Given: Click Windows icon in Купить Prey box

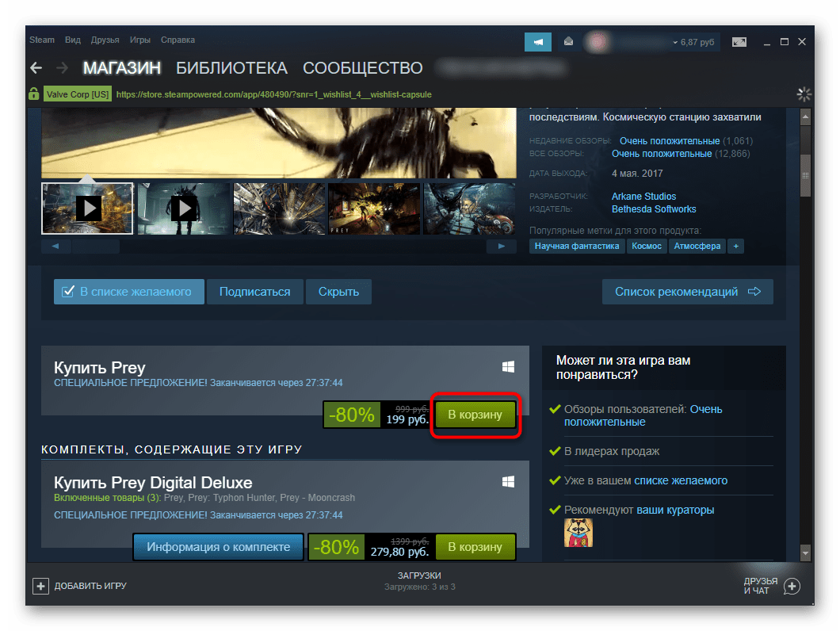Looking at the screenshot, I should (509, 367).
